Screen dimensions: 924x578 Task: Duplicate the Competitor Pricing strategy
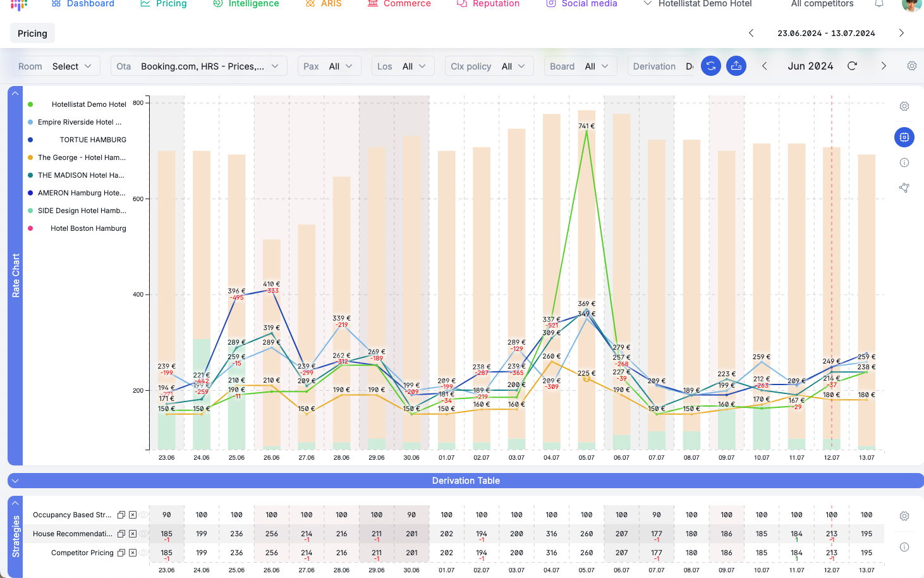pos(121,553)
